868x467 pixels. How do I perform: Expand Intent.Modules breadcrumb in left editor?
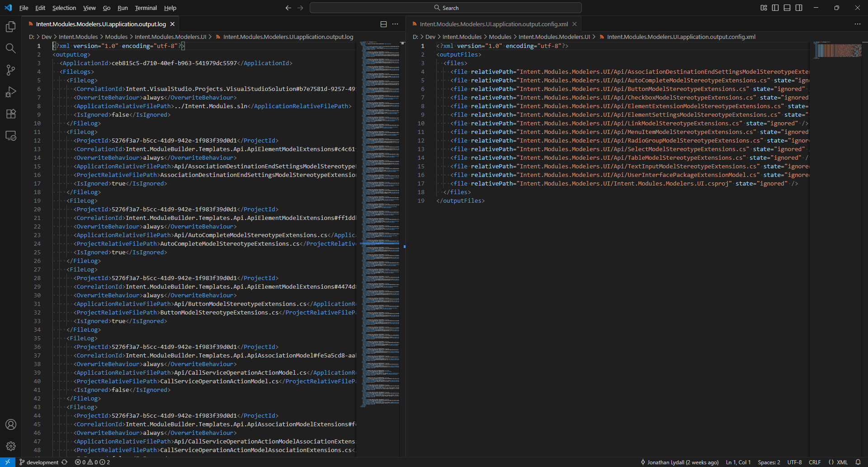[x=78, y=37]
